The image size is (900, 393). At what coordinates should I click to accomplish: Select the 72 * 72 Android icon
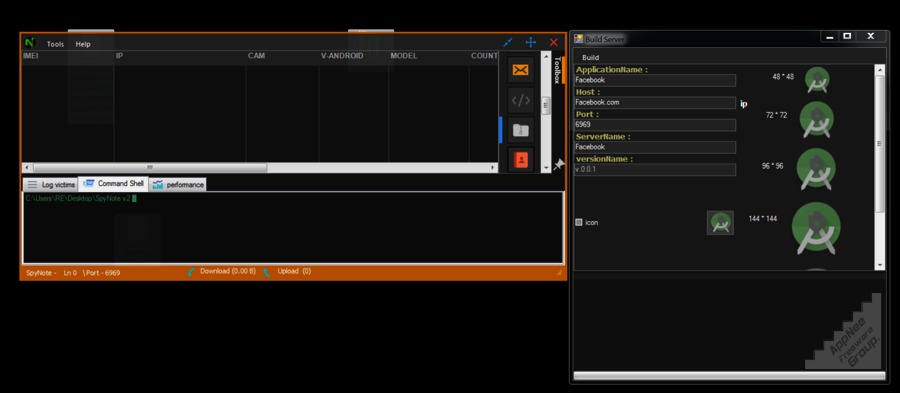tap(817, 119)
